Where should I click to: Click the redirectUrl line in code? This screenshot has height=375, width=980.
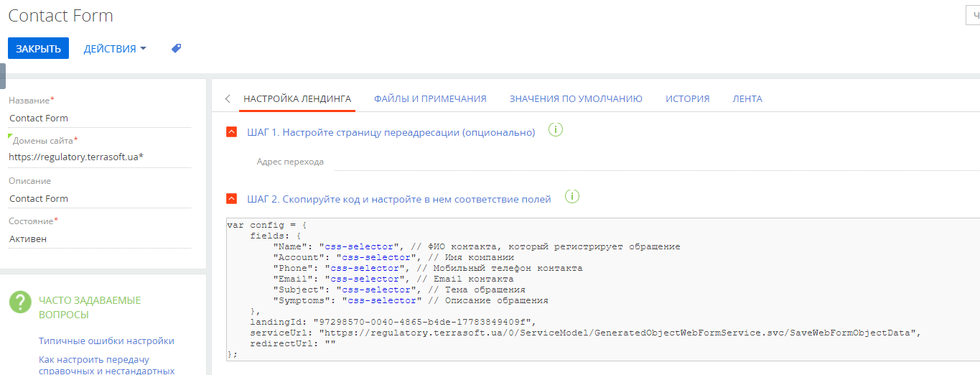pos(293,343)
